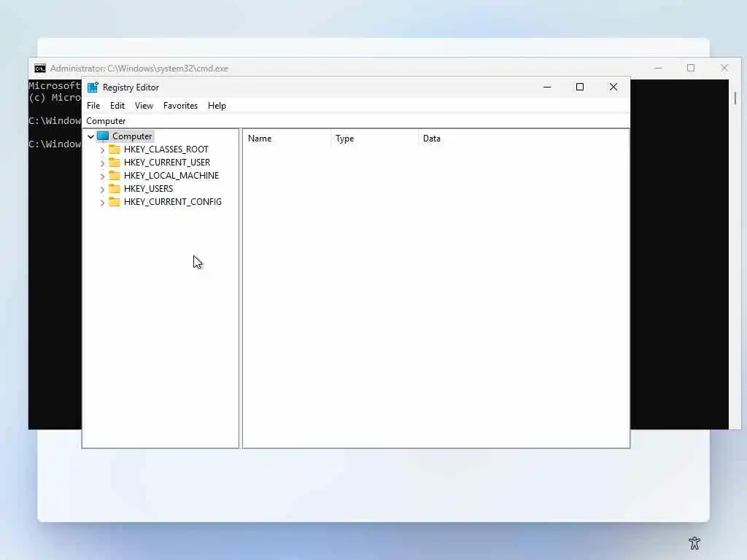Click the HKEY_CURRENT_CONFIG folder icon

[115, 202]
